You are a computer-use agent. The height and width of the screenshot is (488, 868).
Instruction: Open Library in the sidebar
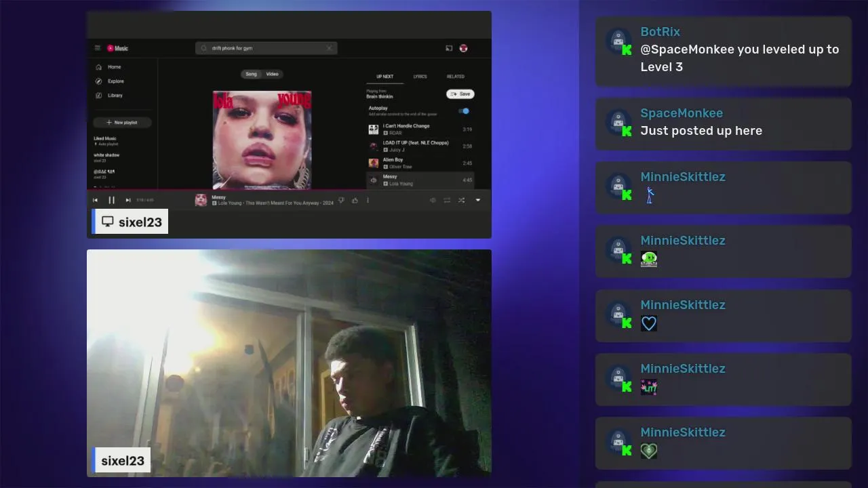point(109,96)
